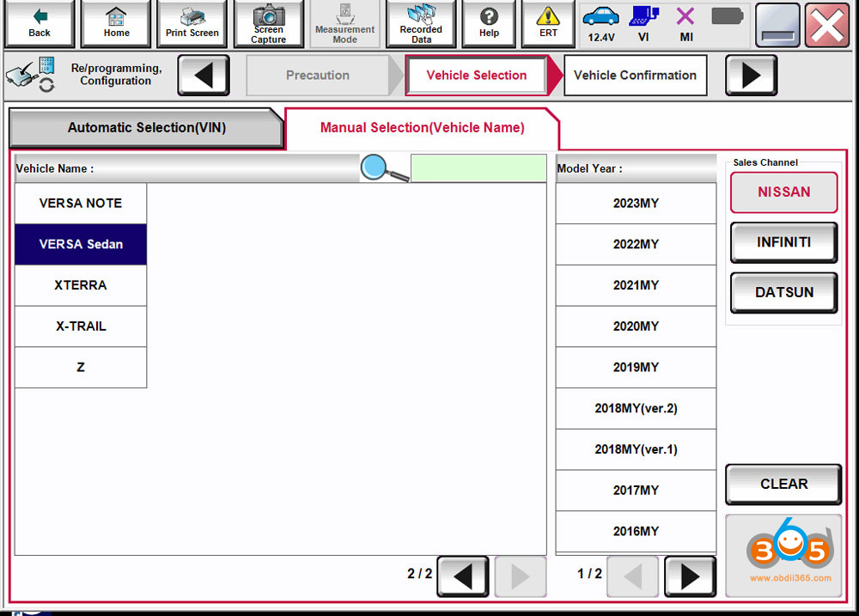The image size is (859, 616).
Task: Choose model year 2017MY
Action: pyautogui.click(x=636, y=491)
